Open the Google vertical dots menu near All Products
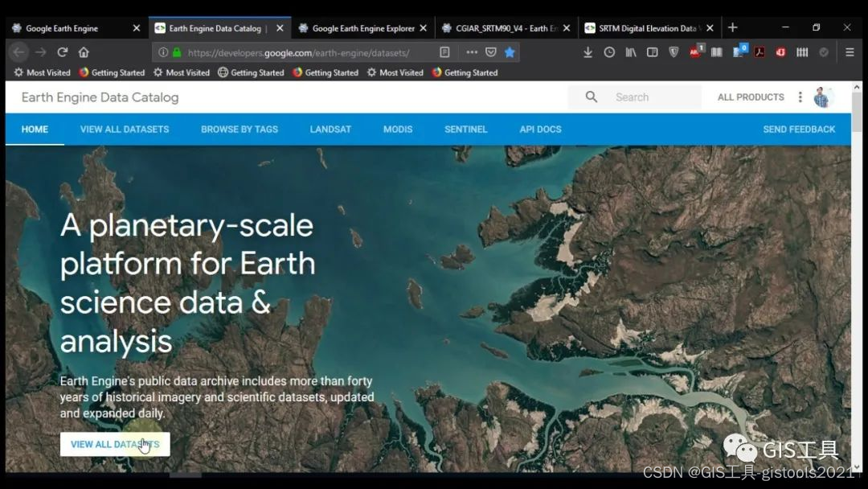This screenshot has height=489, width=868. 800,97
